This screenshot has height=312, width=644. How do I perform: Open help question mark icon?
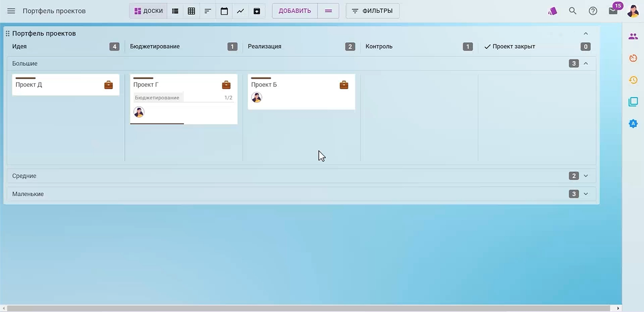(x=593, y=11)
